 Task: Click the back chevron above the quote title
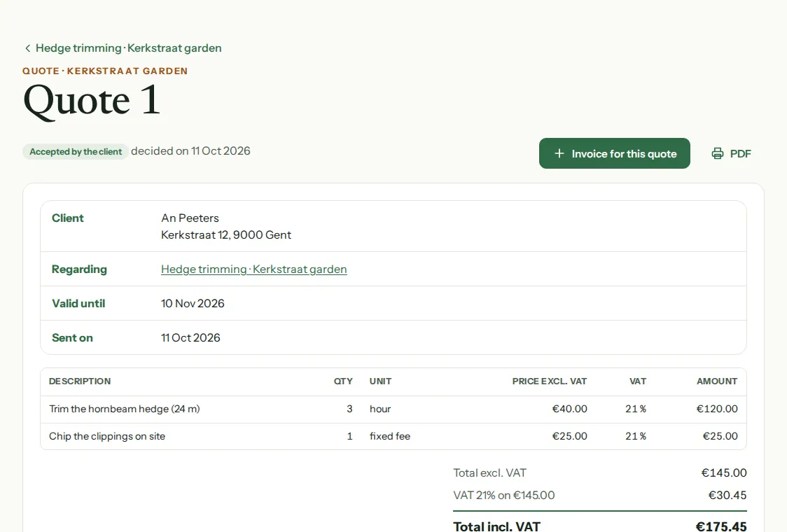pyautogui.click(x=27, y=48)
